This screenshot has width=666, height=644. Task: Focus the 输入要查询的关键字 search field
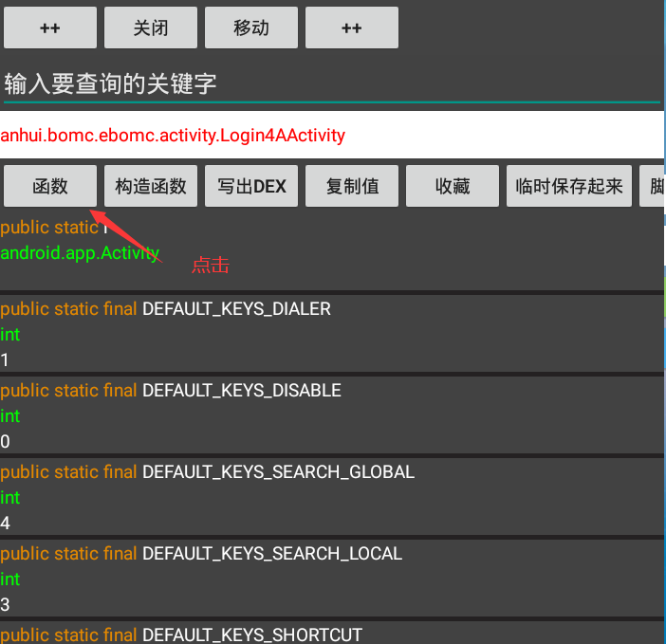tap(330, 84)
